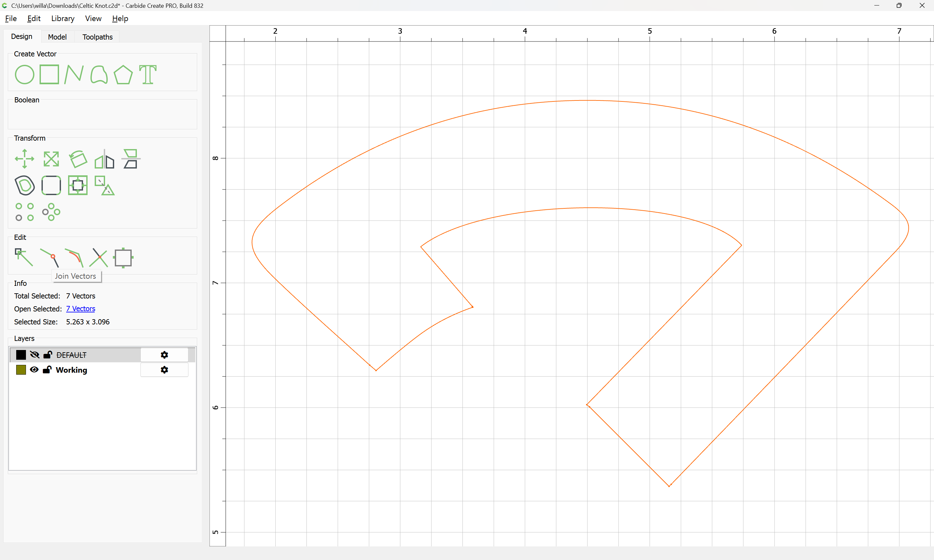Click the Rotate transform icon
This screenshot has width=934, height=560.
[x=78, y=159]
